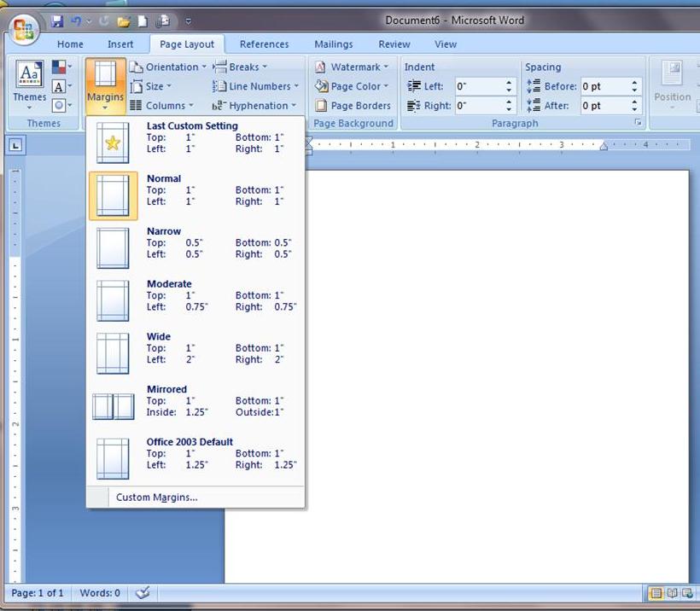Increase the Indent Right value with spinner
Image resolution: width=700 pixels, height=611 pixels.
[x=509, y=102]
